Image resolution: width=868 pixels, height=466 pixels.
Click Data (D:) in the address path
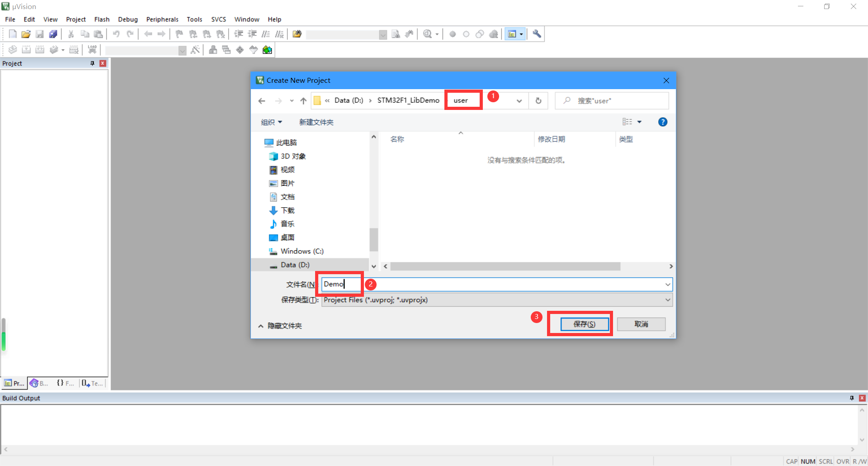(349, 100)
